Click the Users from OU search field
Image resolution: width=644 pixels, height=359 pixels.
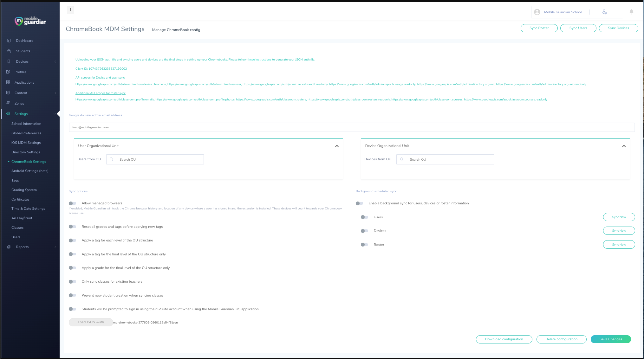(x=155, y=159)
